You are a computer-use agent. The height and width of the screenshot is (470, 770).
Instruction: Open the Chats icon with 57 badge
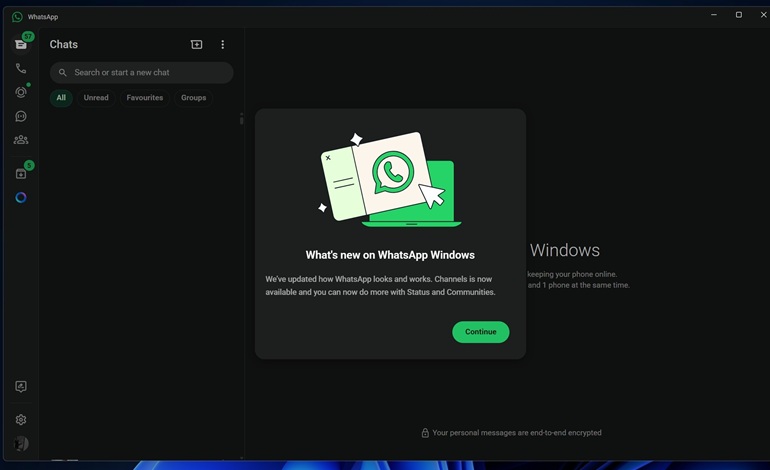pos(21,44)
